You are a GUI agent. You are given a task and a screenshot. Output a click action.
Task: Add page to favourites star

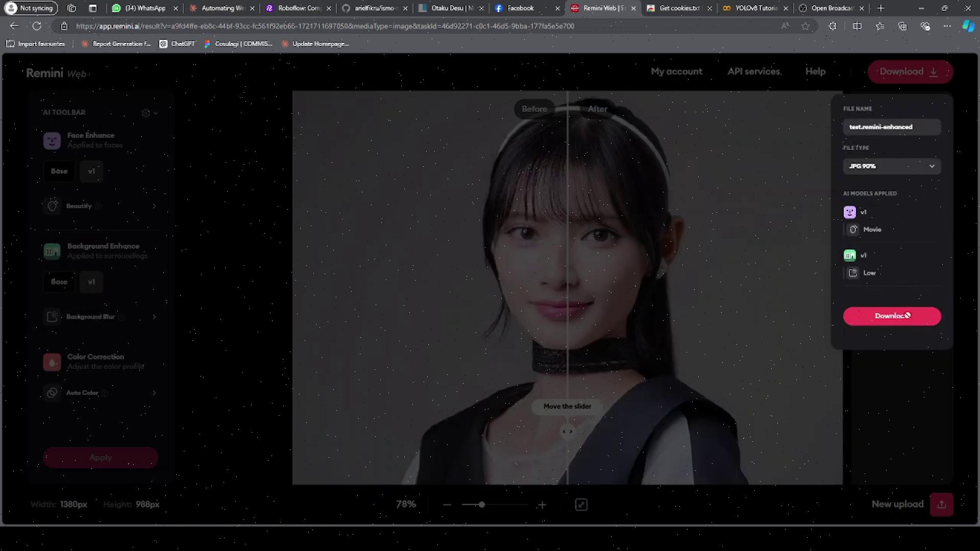pos(805,26)
